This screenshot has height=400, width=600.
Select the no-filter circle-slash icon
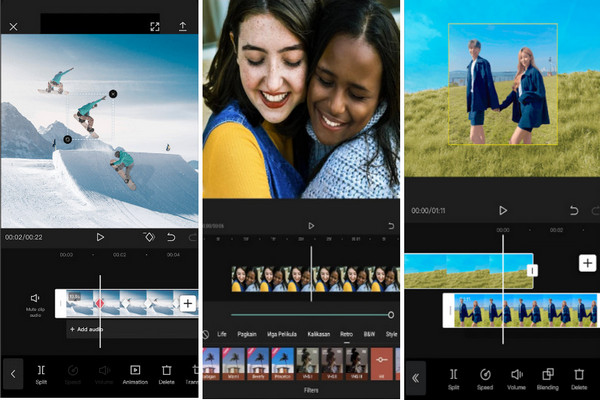pos(205,335)
